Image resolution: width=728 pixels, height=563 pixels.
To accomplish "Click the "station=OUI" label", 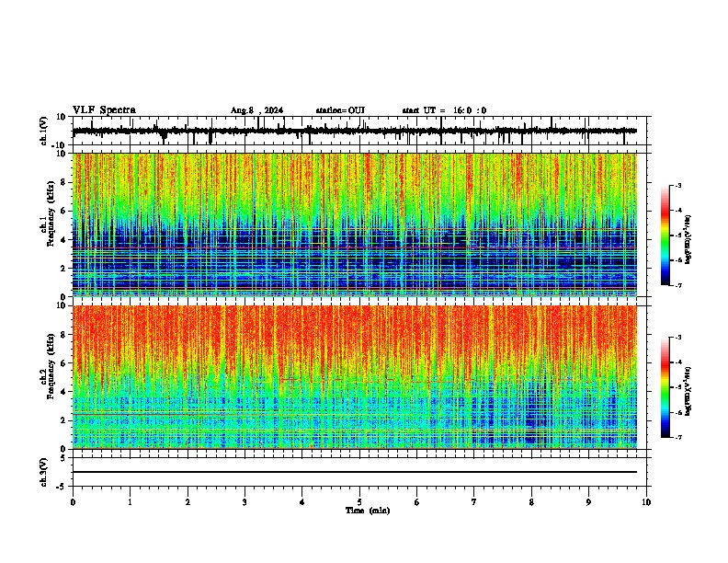I will [x=340, y=110].
